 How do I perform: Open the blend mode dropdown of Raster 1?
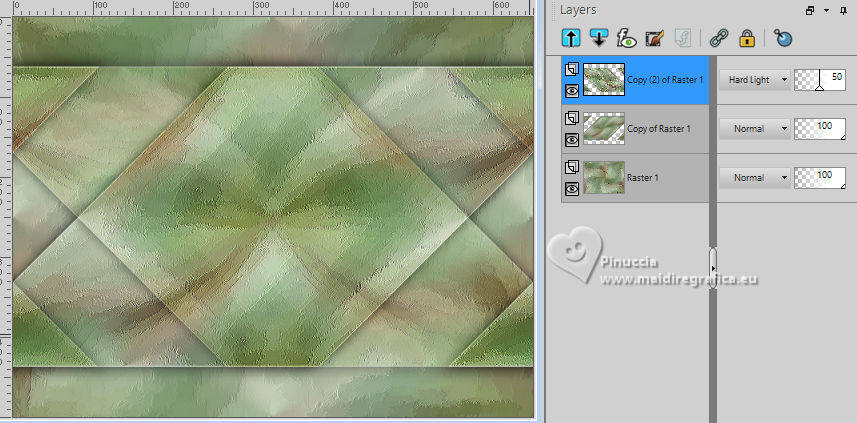point(755,178)
